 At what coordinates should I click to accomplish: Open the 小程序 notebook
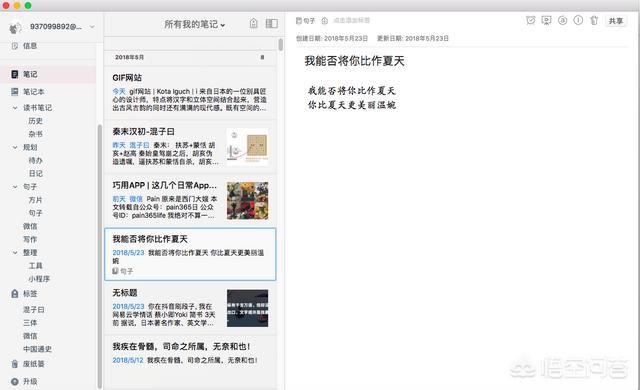39,279
